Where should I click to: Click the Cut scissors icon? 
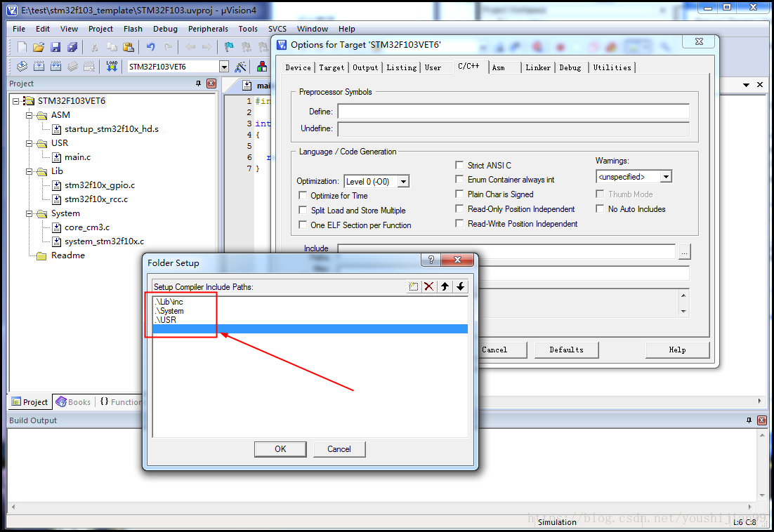click(94, 47)
